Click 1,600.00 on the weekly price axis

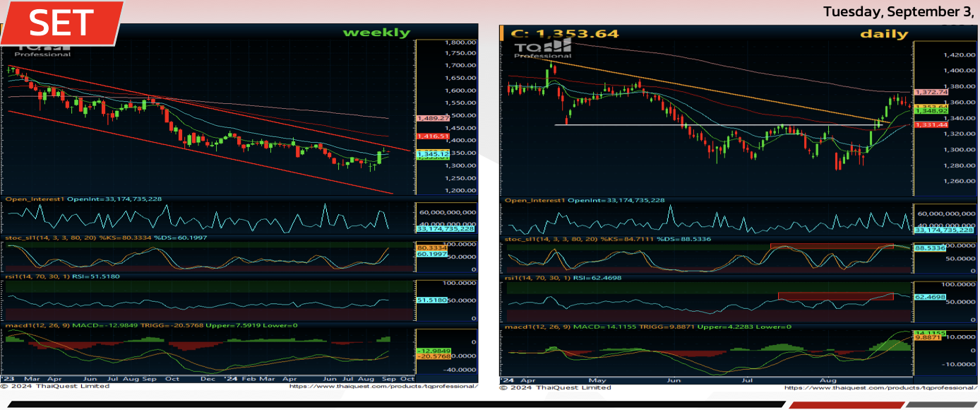pos(460,90)
